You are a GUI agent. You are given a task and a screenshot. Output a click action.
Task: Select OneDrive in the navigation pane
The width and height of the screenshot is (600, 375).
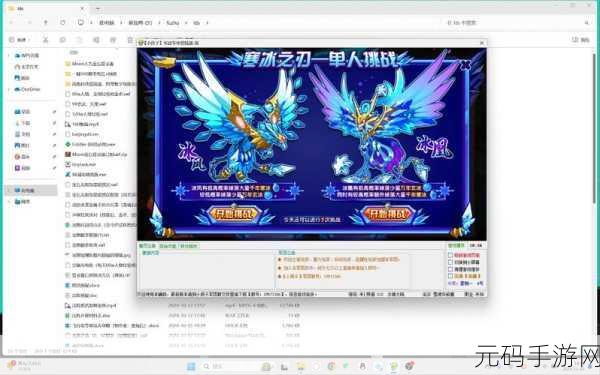(28, 89)
